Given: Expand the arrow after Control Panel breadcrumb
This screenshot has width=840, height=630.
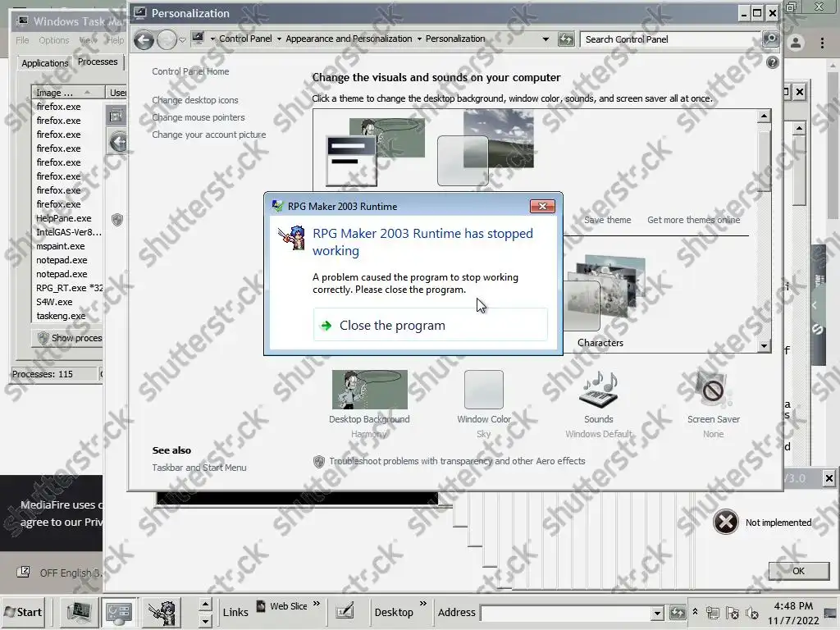Looking at the screenshot, I should (279, 39).
